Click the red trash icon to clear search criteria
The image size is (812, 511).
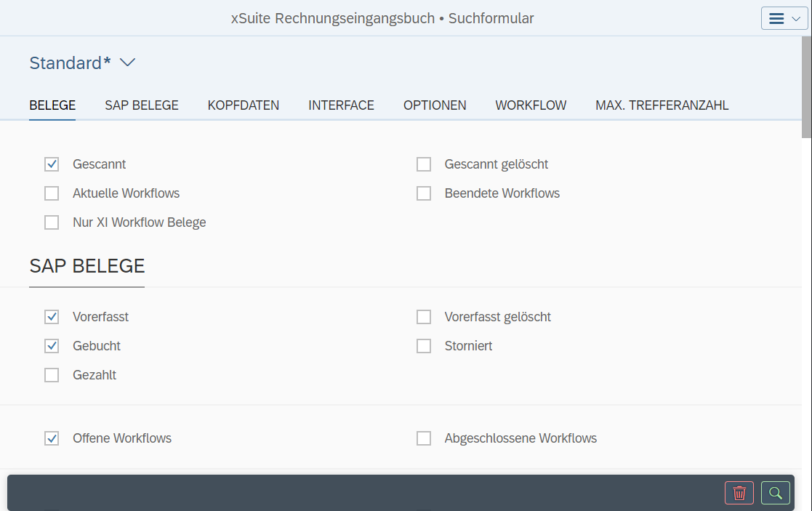tap(739, 492)
